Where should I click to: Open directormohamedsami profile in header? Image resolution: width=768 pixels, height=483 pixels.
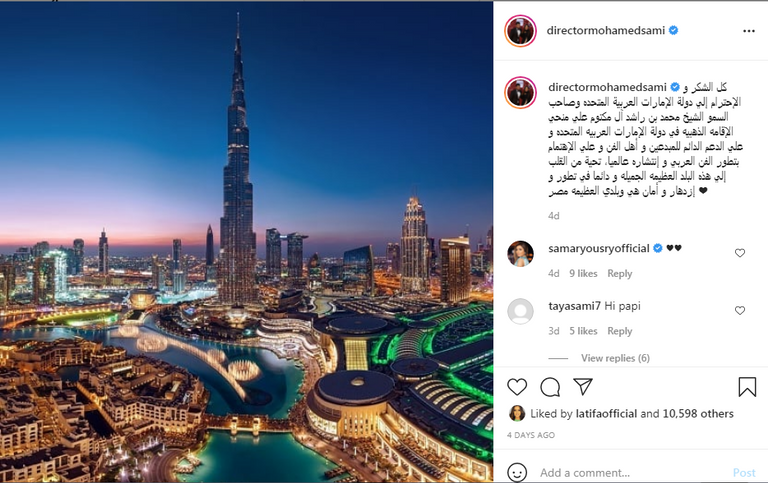click(x=605, y=30)
